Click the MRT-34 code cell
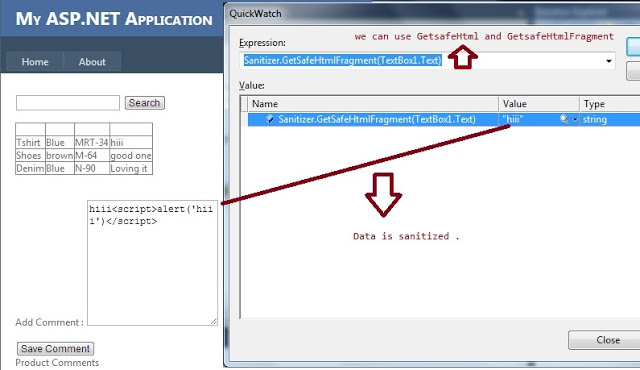Image resolution: width=640 pixels, height=370 pixels. [92, 142]
